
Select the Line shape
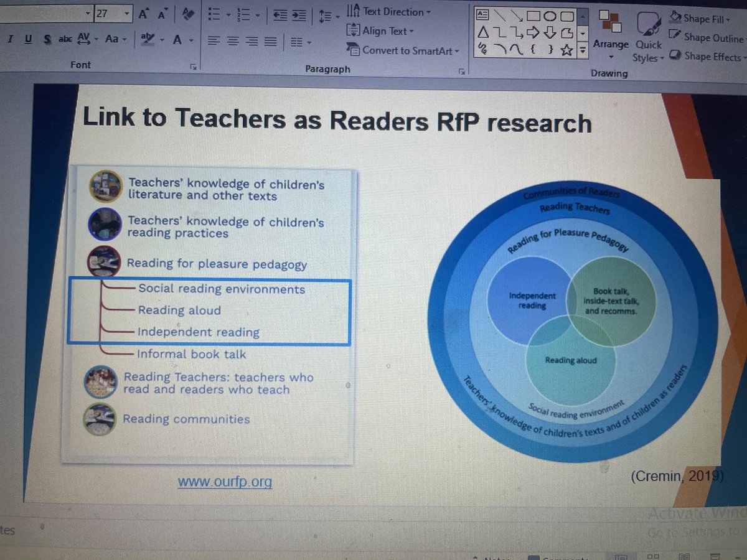500,16
